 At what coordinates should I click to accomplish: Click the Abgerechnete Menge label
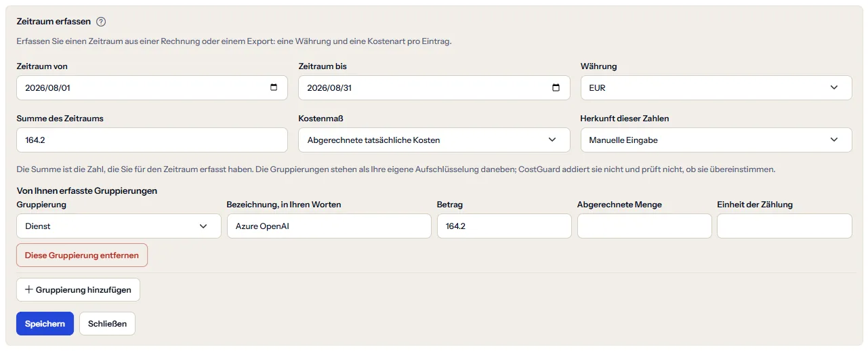coord(619,204)
